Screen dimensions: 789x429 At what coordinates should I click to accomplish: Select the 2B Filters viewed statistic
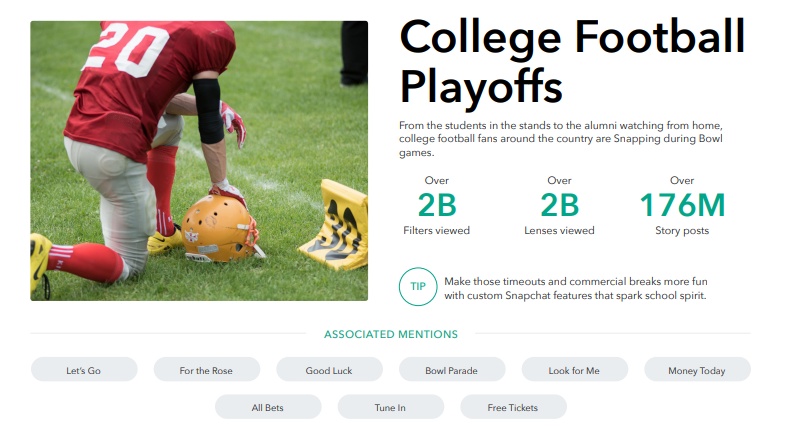436,206
